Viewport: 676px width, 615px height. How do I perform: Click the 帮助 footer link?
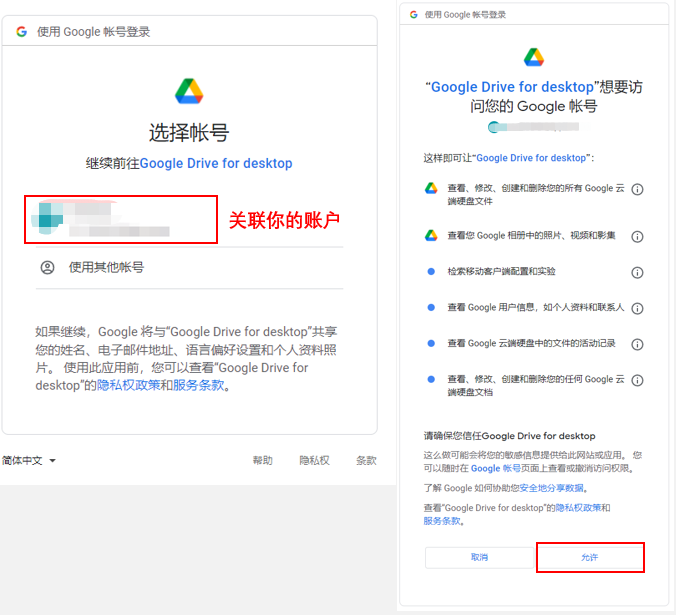[x=263, y=460]
